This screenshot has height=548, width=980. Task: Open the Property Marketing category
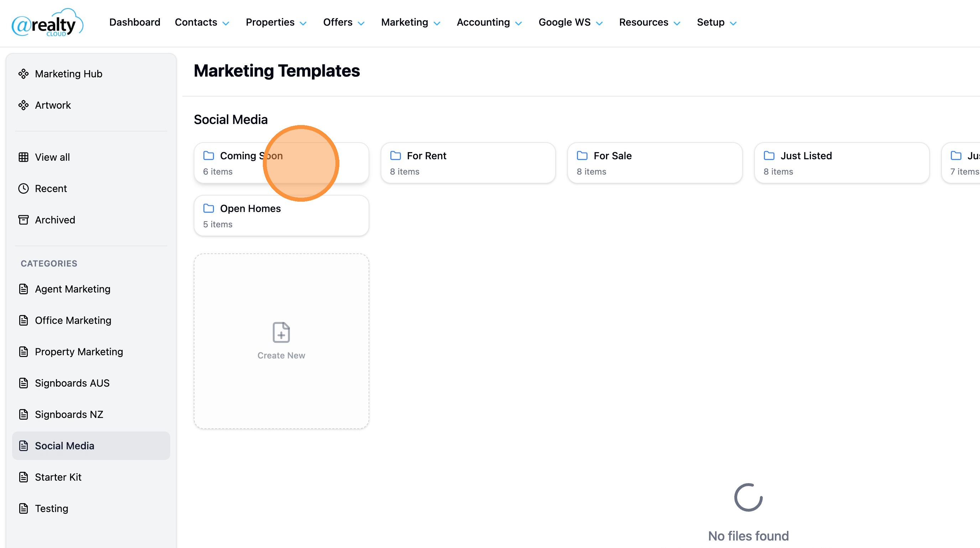click(91, 352)
